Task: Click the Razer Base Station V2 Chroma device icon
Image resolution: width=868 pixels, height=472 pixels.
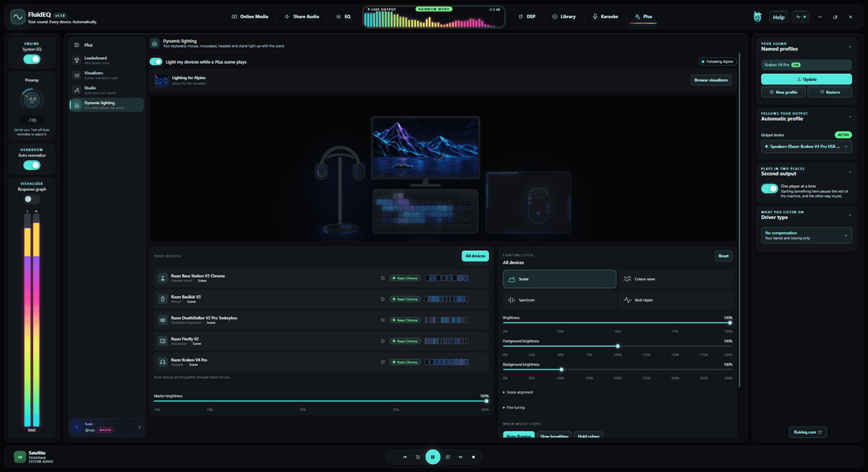Action: pos(163,278)
